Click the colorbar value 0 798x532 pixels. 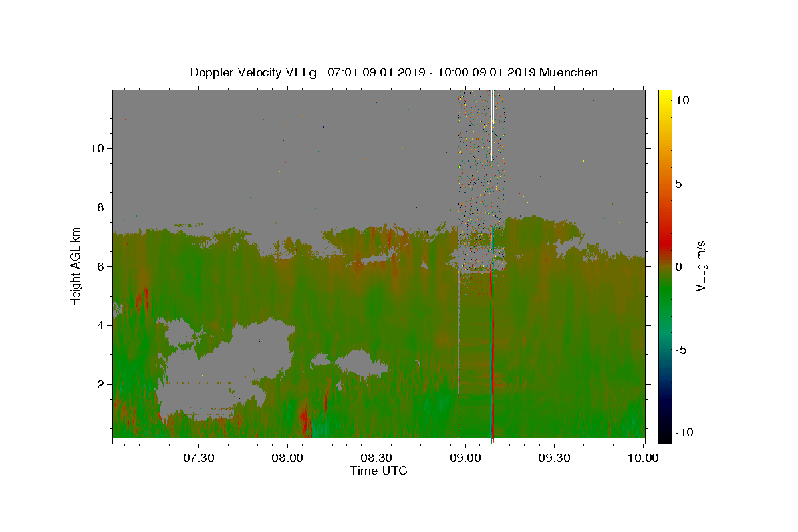coord(679,267)
